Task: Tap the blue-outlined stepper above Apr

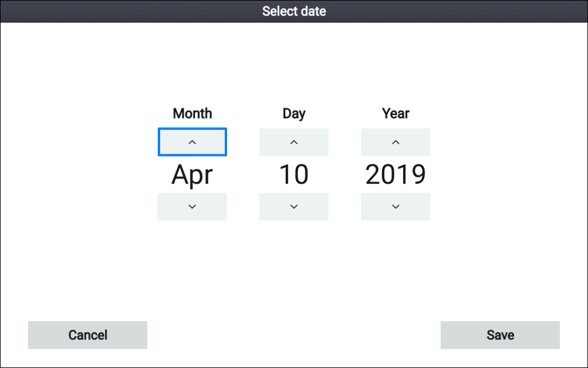Action: 192,142
